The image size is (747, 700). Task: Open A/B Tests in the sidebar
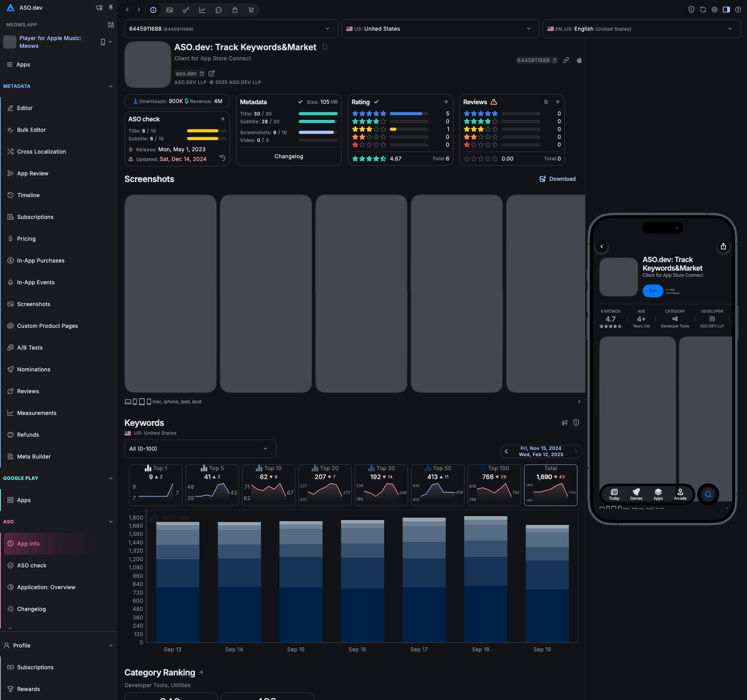point(58,348)
